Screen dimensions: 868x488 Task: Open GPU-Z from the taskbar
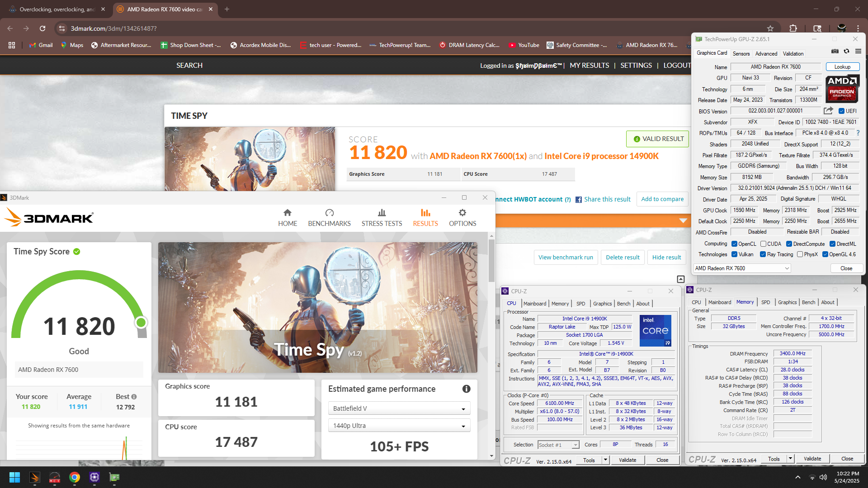coord(114,477)
